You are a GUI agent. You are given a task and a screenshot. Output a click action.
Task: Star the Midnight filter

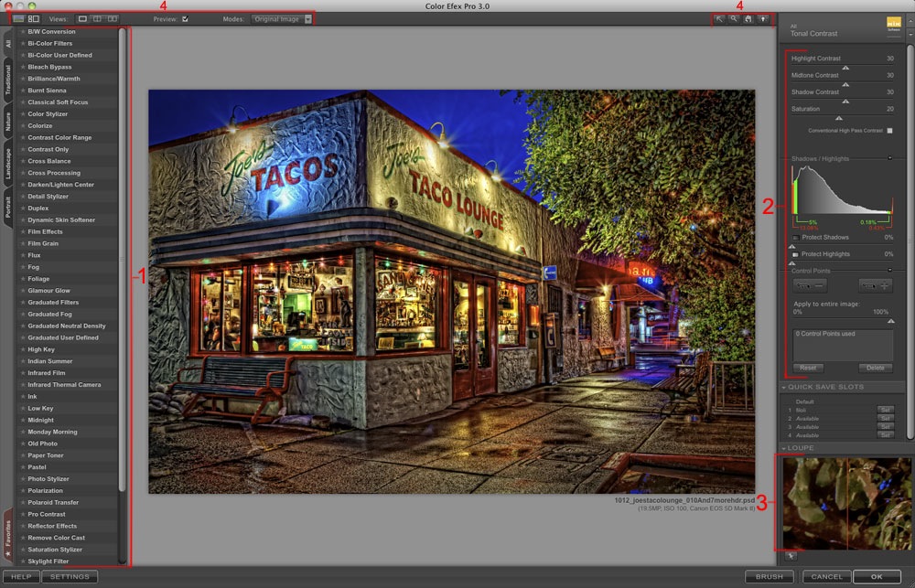(x=23, y=420)
